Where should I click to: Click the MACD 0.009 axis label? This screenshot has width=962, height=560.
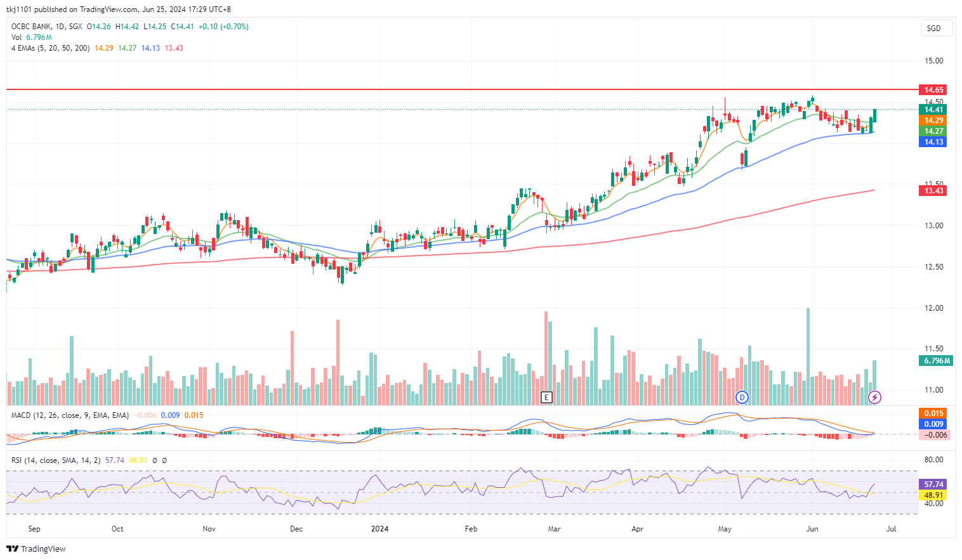click(x=933, y=424)
